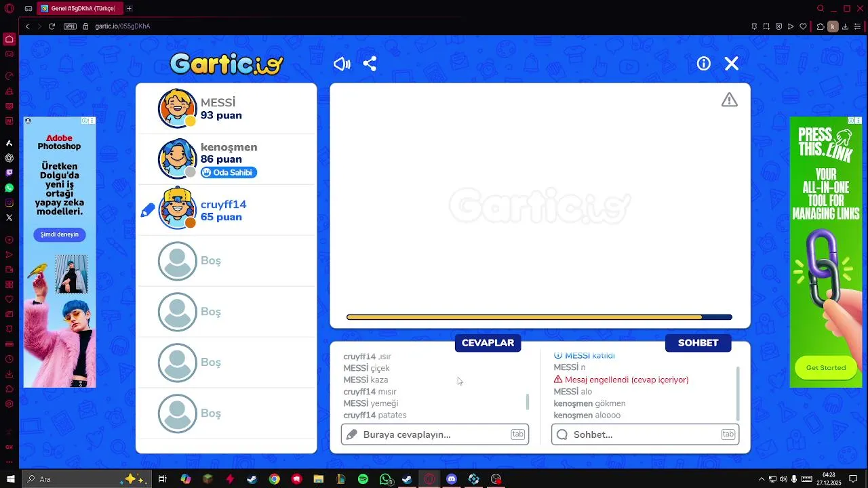The width and height of the screenshot is (868, 488).
Task: Open Windows Start menu
Action: click(10, 479)
